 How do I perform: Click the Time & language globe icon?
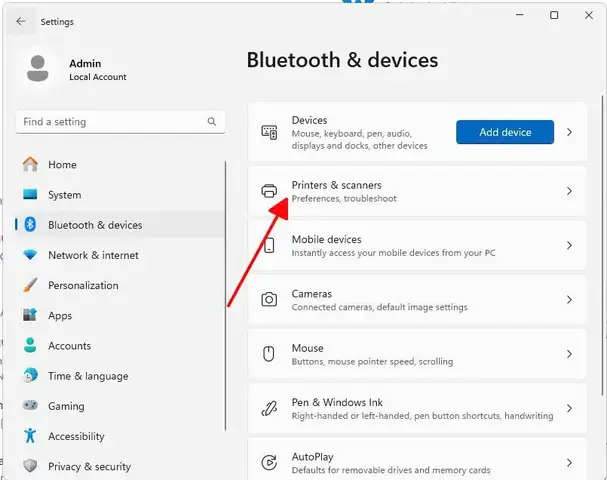coord(30,375)
